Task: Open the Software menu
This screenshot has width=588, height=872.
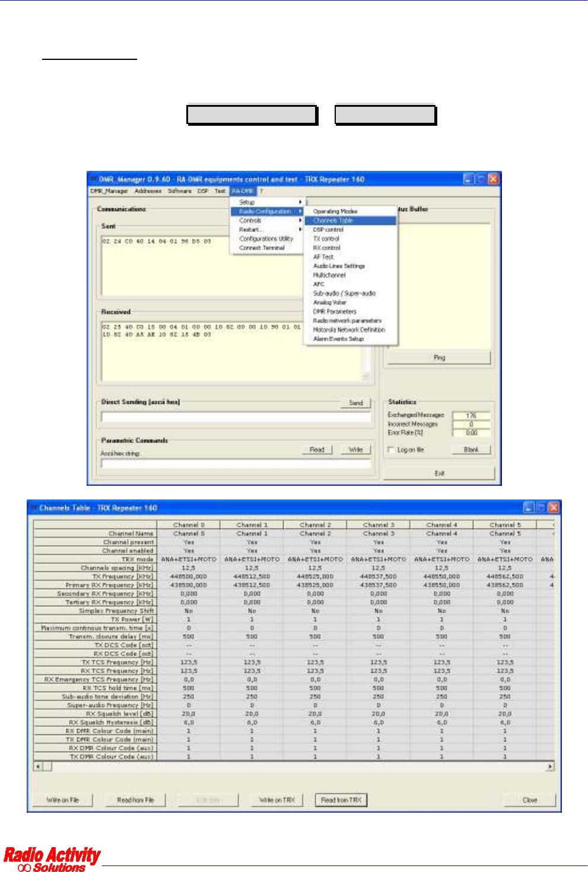Action: [x=179, y=191]
